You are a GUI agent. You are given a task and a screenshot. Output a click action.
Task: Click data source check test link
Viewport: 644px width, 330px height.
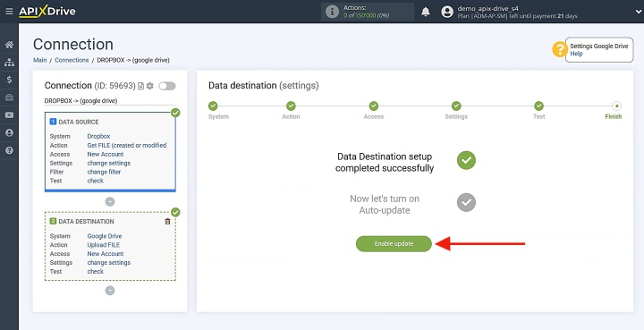[96, 181]
